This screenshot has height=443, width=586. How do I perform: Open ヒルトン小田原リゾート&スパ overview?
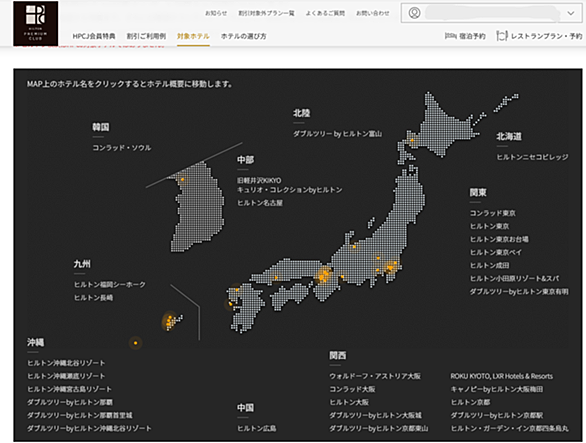tap(514, 279)
